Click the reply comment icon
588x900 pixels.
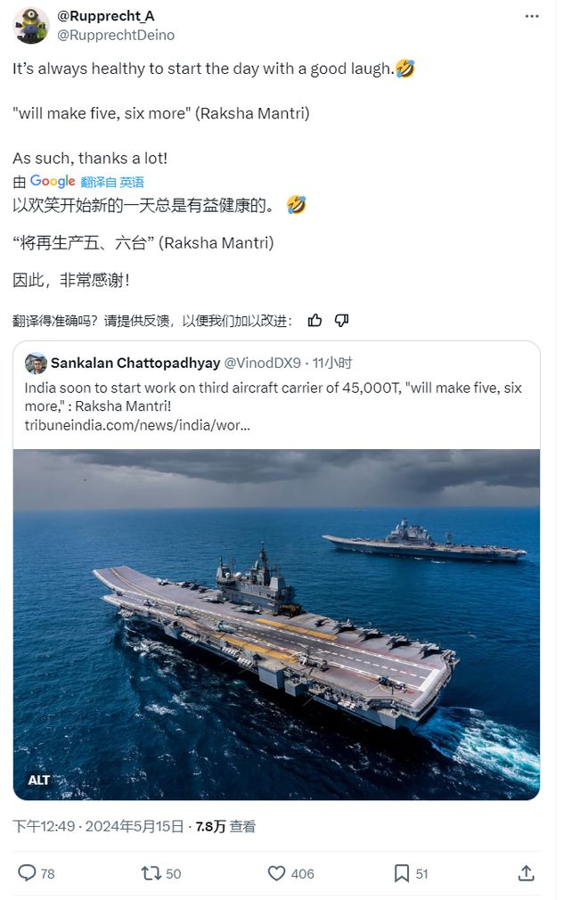[x=27, y=873]
